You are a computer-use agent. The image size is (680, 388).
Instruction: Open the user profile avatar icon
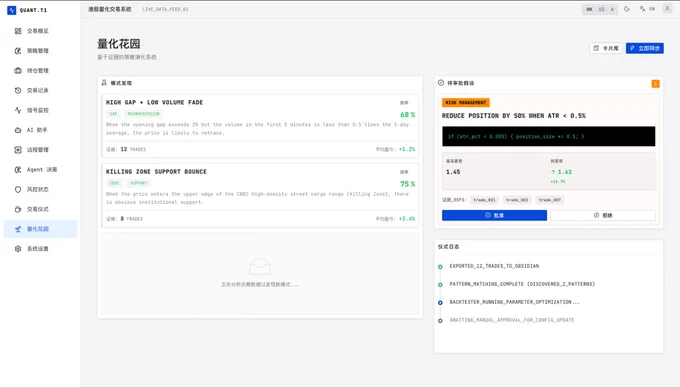tap(667, 9)
